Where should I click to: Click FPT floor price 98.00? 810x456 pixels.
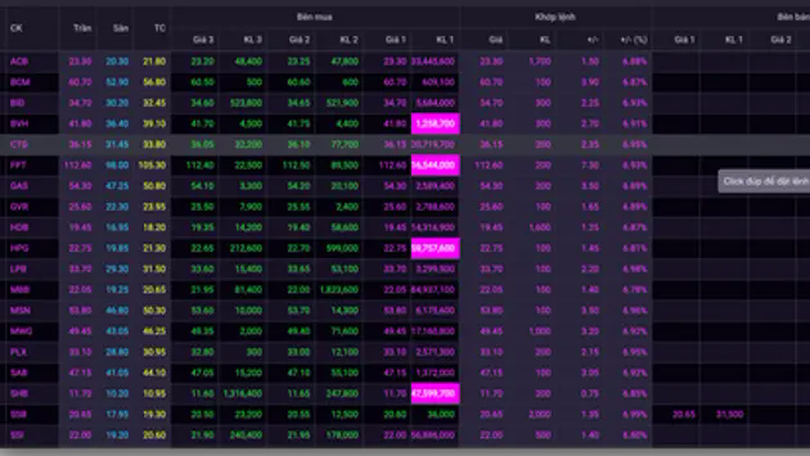click(117, 165)
